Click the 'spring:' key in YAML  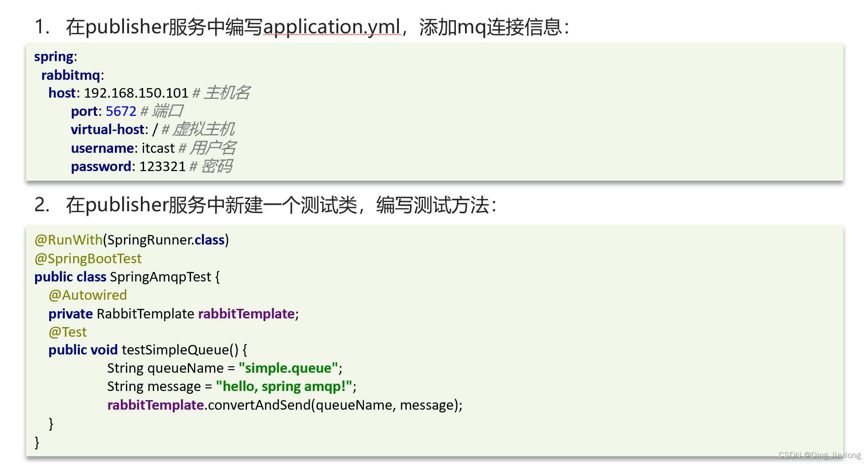coord(56,57)
